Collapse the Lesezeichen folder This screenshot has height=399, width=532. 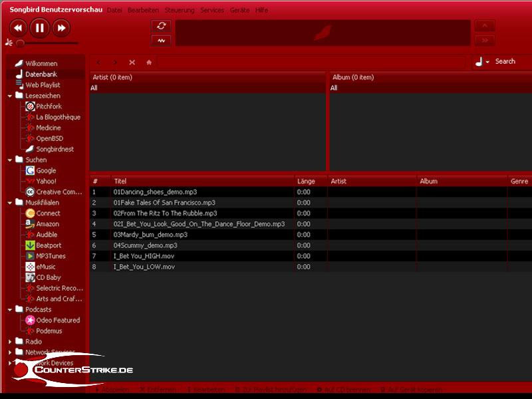click(10, 96)
